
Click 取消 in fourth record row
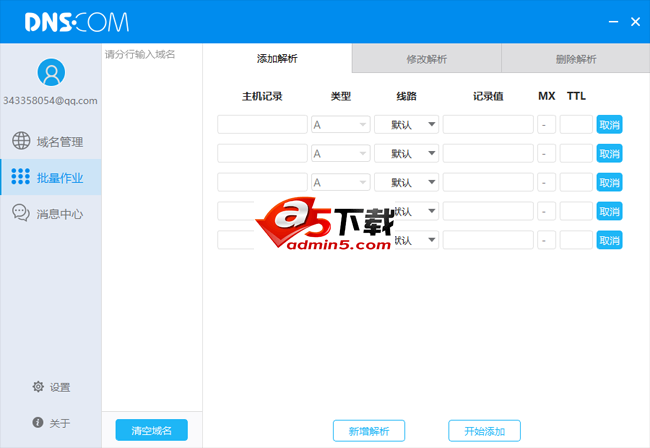tap(609, 211)
